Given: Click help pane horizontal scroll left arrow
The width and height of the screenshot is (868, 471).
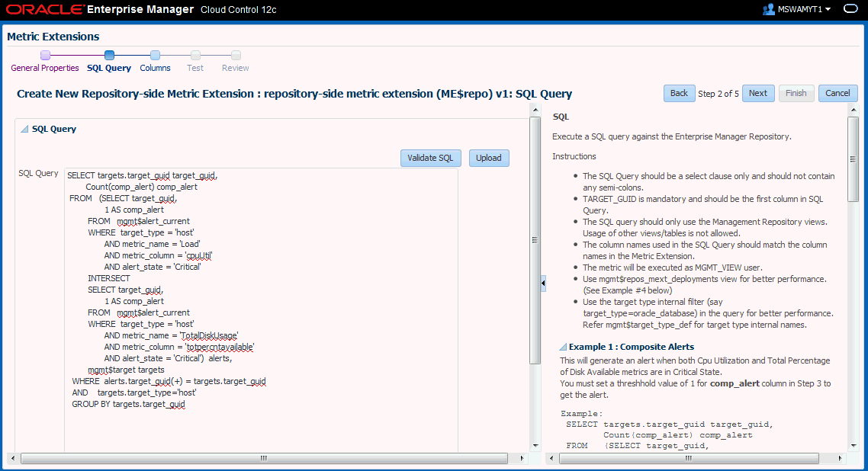Looking at the screenshot, I should pos(551,458).
